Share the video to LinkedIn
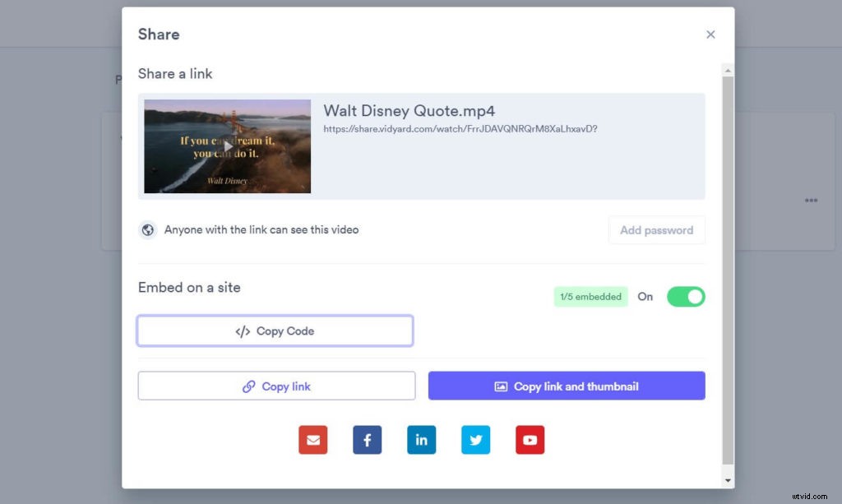 (x=422, y=440)
